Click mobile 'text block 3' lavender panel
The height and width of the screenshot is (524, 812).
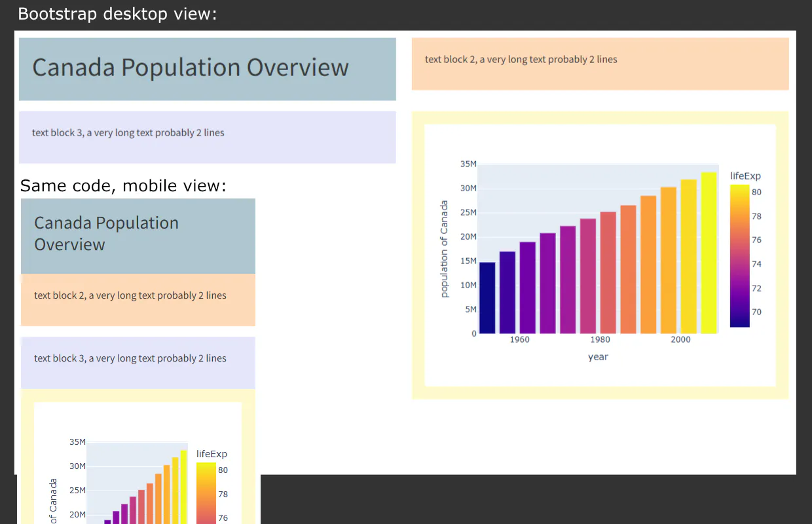pyautogui.click(x=138, y=362)
